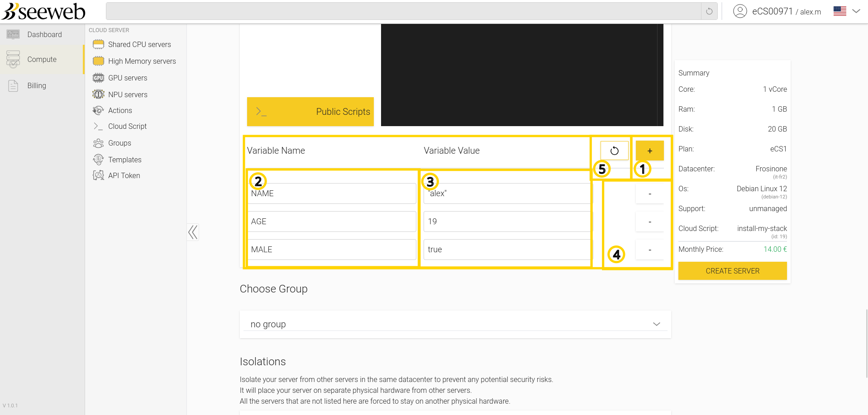Image resolution: width=868 pixels, height=415 pixels.
Task: Click the Debian Linux 12 Os value
Action: (762, 189)
